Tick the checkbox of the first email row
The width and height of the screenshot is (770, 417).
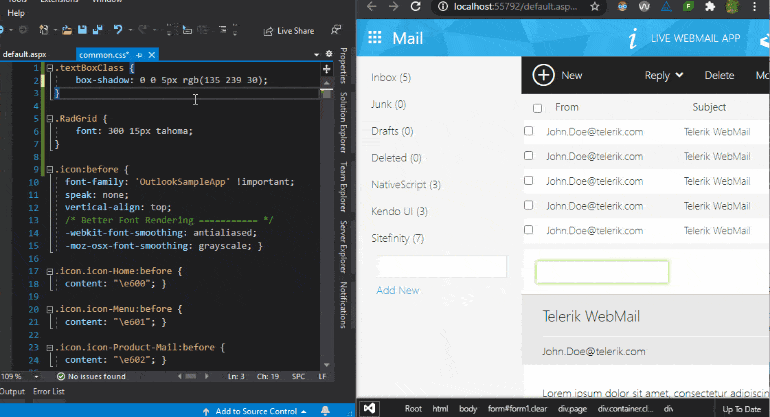[529, 131]
